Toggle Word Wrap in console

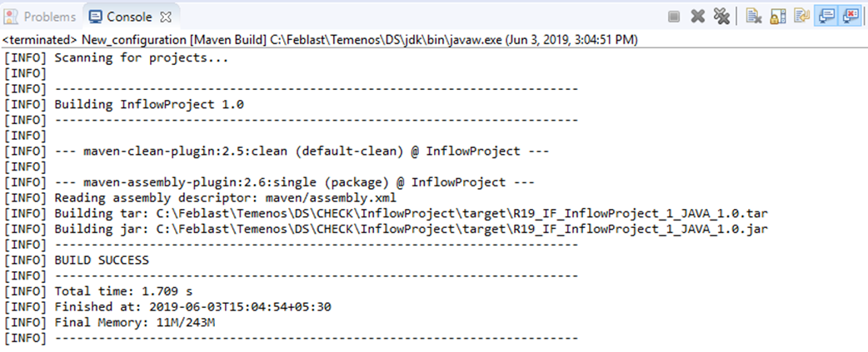point(801,16)
